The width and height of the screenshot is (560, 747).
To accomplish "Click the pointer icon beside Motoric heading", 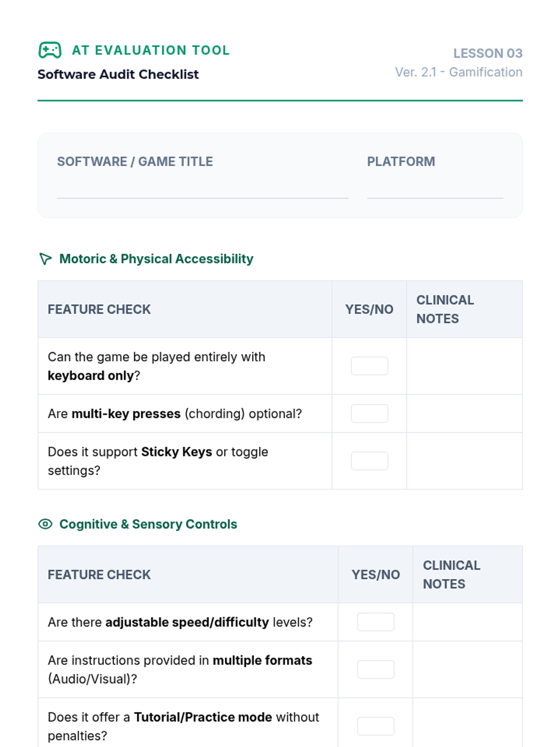I will click(x=45, y=259).
